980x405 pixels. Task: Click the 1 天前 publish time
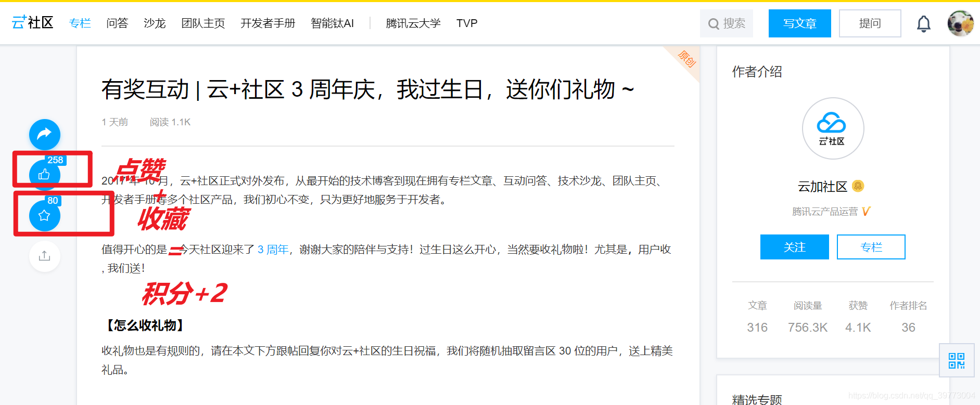pos(114,122)
